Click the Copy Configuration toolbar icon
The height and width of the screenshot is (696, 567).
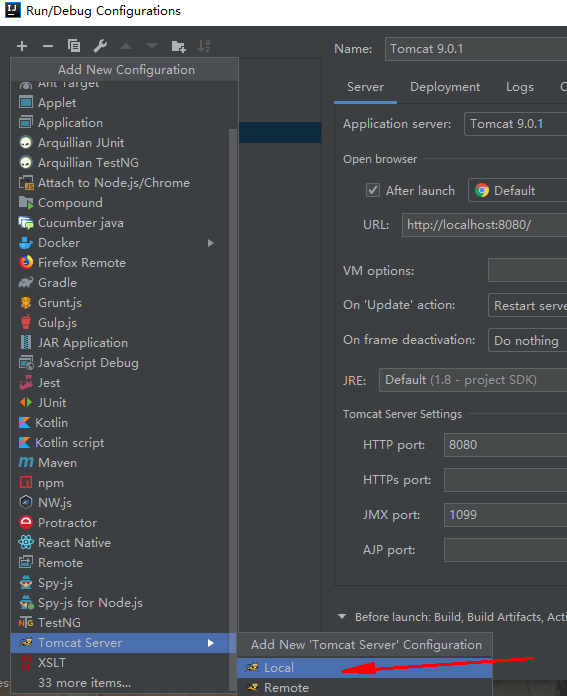(74, 46)
